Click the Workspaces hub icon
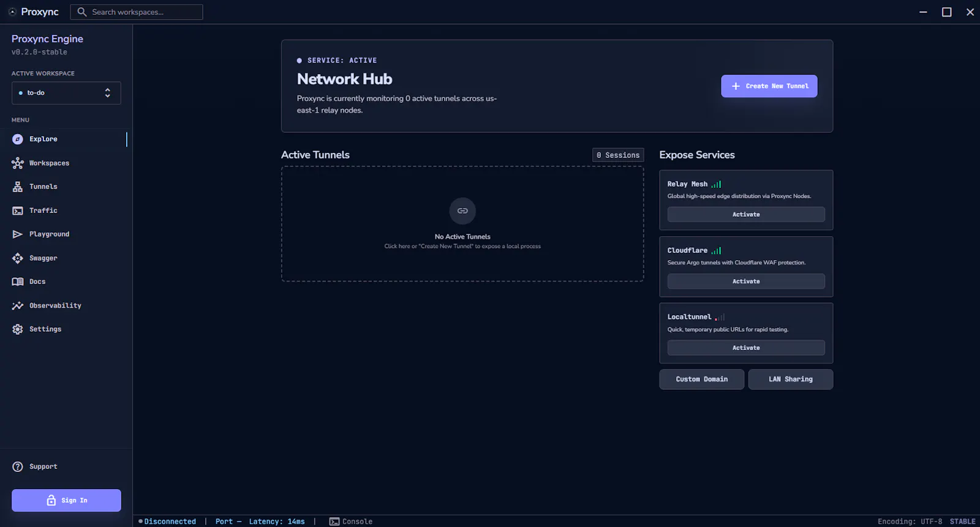 (18, 163)
